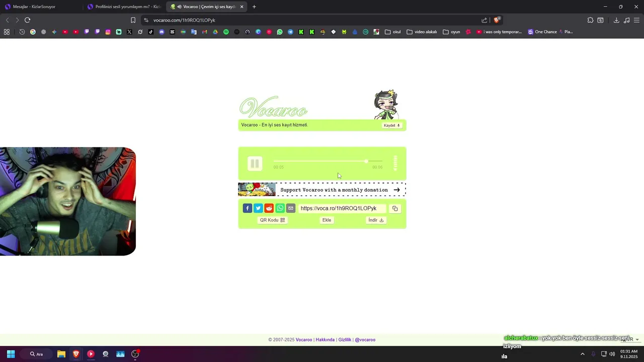Open Spotify bookmark icon

(x=226, y=32)
